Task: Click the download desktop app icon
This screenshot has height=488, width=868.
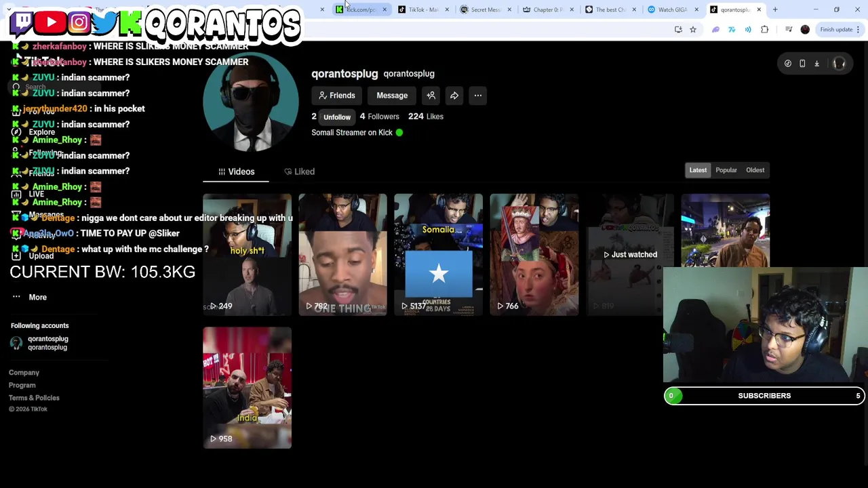Action: [817, 64]
